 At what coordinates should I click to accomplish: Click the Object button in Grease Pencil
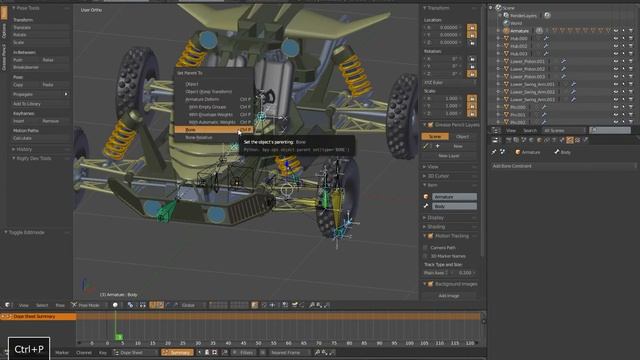[x=462, y=136]
